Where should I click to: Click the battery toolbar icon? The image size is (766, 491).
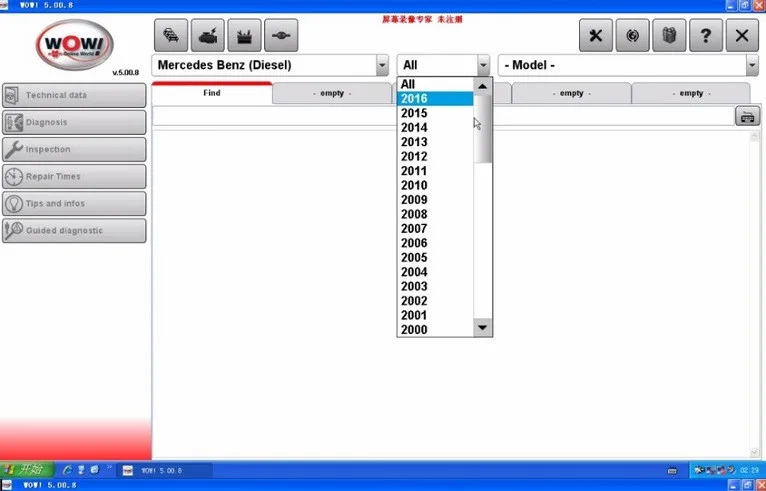pos(244,36)
